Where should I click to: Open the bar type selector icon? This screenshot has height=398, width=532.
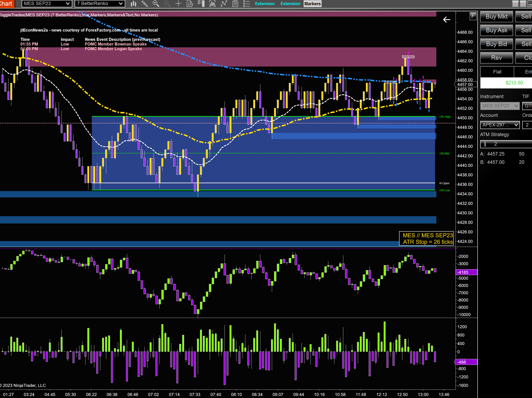click(x=133, y=4)
